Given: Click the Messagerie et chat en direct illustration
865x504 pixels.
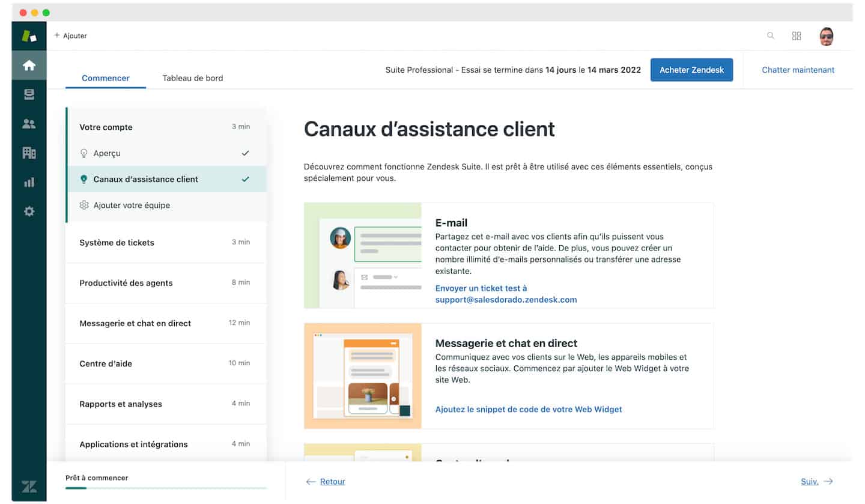Looking at the screenshot, I should [363, 376].
